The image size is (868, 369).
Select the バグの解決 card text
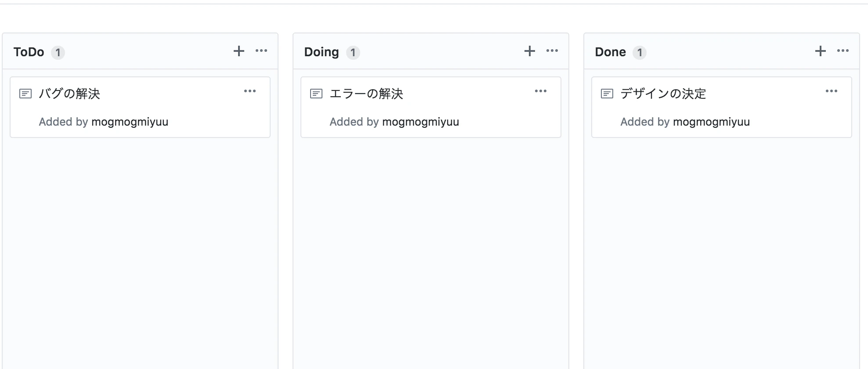pos(69,94)
